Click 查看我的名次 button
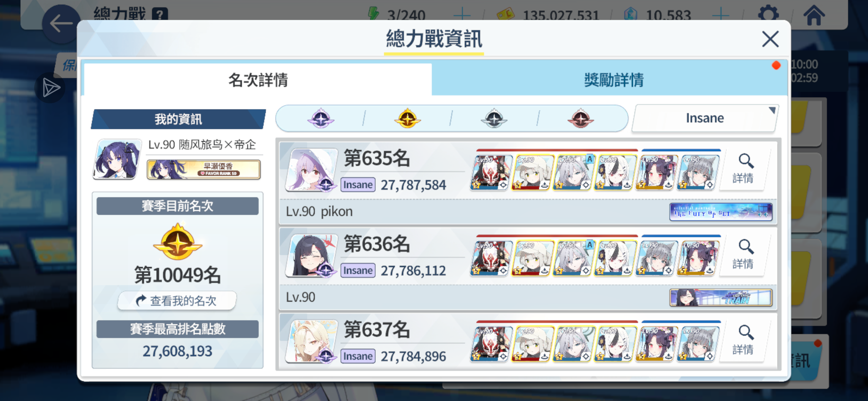The image size is (868, 401). (x=177, y=300)
